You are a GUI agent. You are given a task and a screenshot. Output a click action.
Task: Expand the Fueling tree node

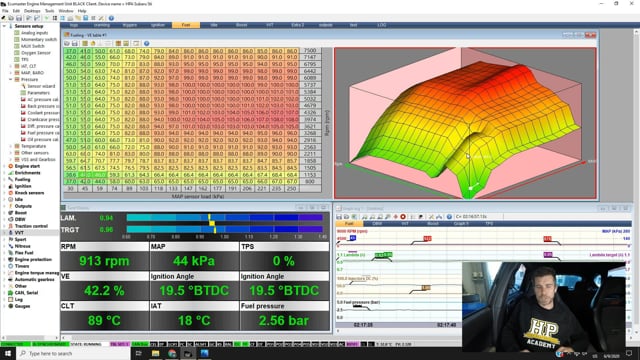(4, 179)
